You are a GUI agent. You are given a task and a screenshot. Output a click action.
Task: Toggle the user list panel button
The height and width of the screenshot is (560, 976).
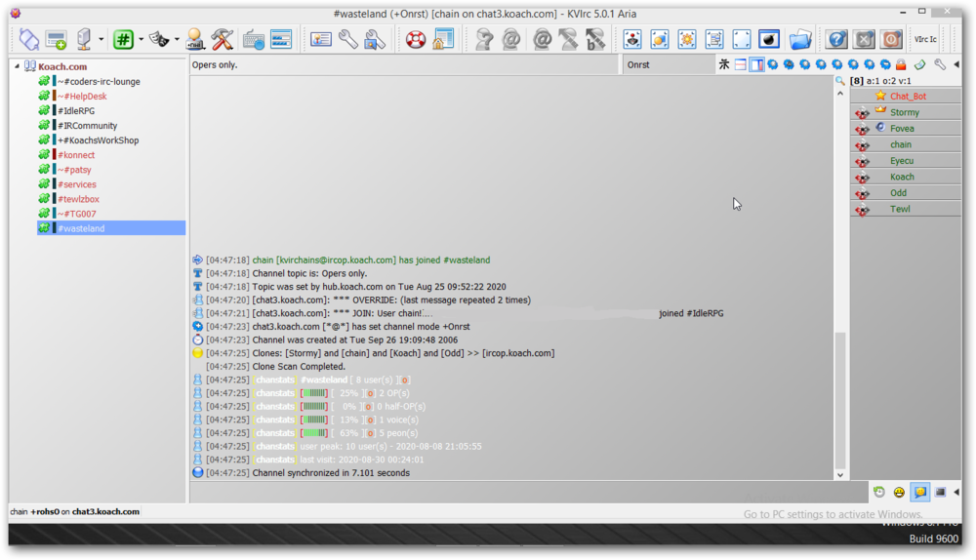(x=756, y=64)
